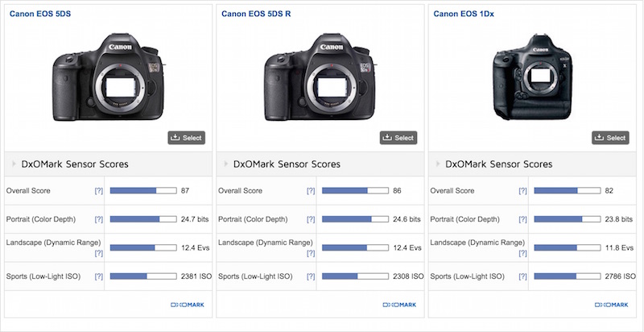The height and width of the screenshot is (332, 644).
Task: Click the Sports ISO bar for EOS 5DS R
Action: click(355, 276)
